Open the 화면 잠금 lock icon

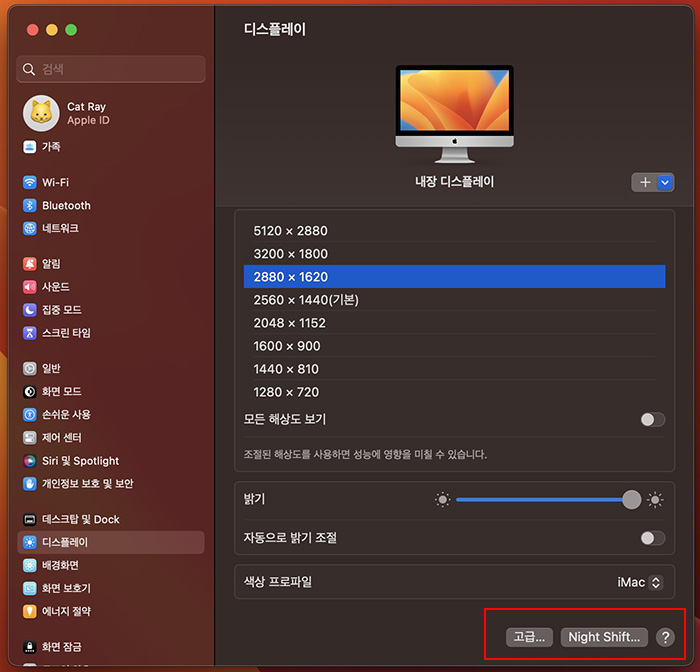click(x=29, y=647)
